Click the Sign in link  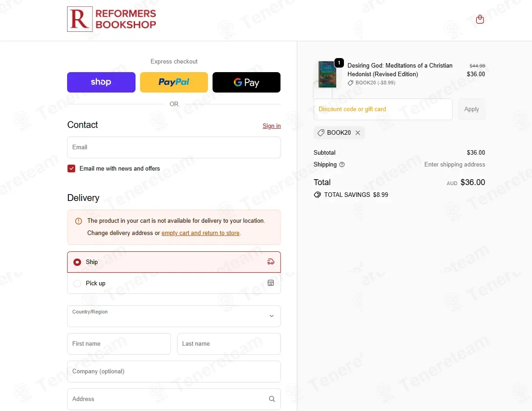(271, 126)
